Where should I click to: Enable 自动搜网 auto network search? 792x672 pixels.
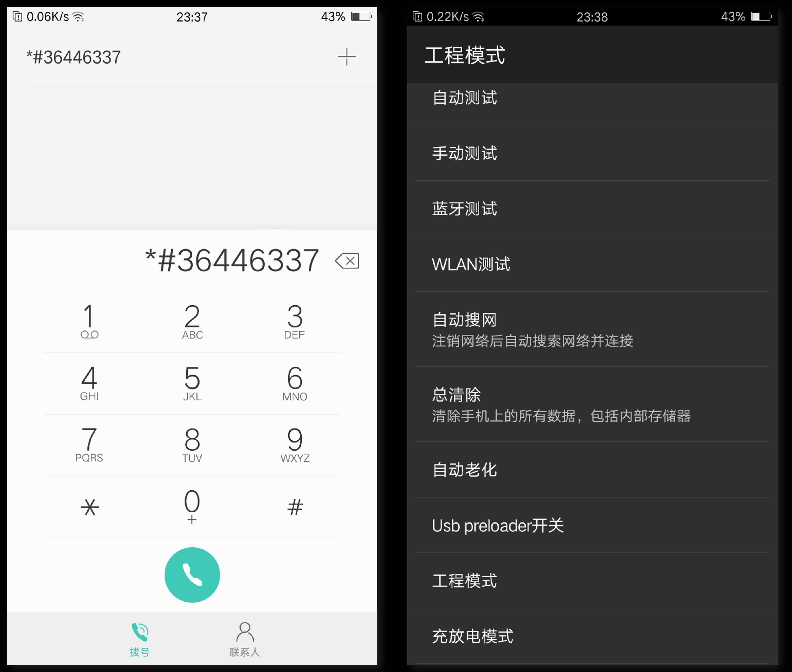[594, 337]
